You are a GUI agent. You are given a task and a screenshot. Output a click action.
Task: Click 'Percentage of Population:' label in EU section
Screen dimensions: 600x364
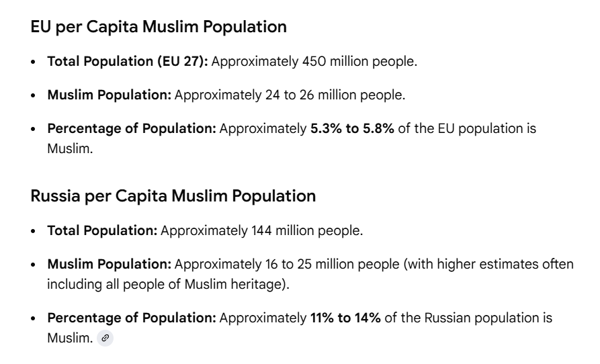pos(132,128)
